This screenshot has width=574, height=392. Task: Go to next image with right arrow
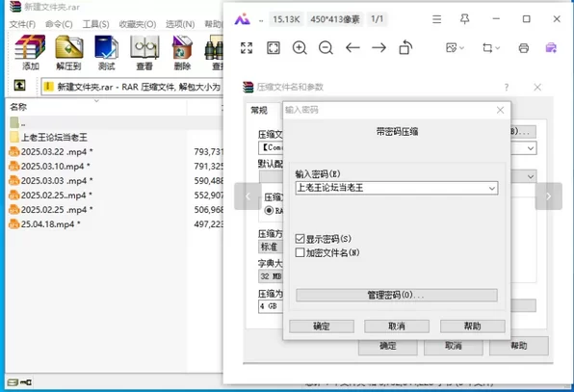tap(378, 47)
